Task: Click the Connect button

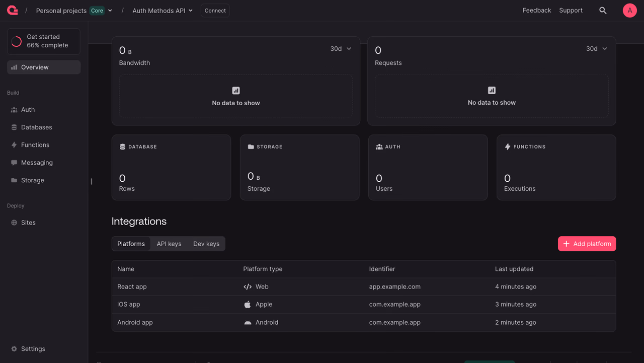Action: pos(215,11)
